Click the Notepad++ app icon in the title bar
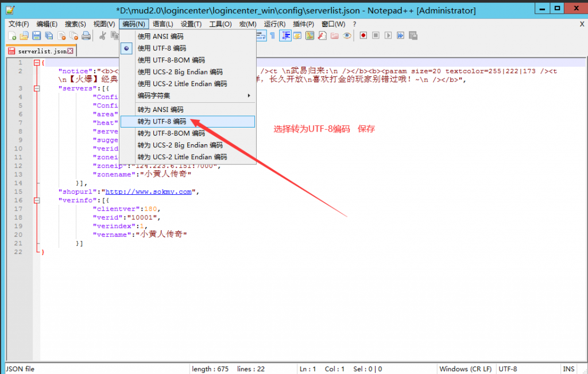Viewport: 588px width, 374px height. tap(10, 10)
